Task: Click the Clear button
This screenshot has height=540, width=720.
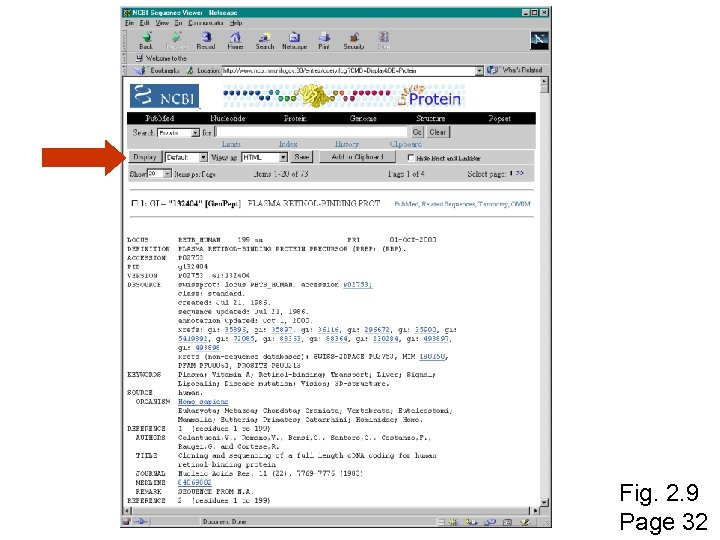Action: click(438, 132)
